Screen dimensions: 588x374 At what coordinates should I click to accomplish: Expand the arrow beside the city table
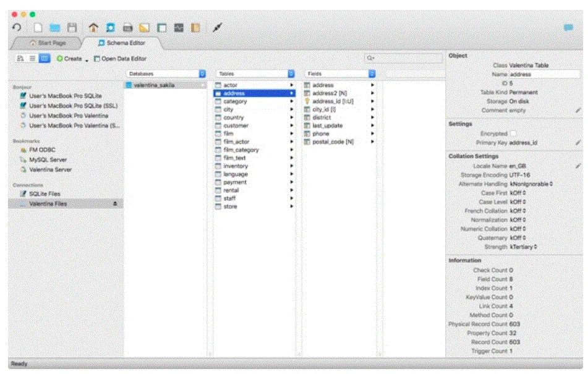click(291, 109)
